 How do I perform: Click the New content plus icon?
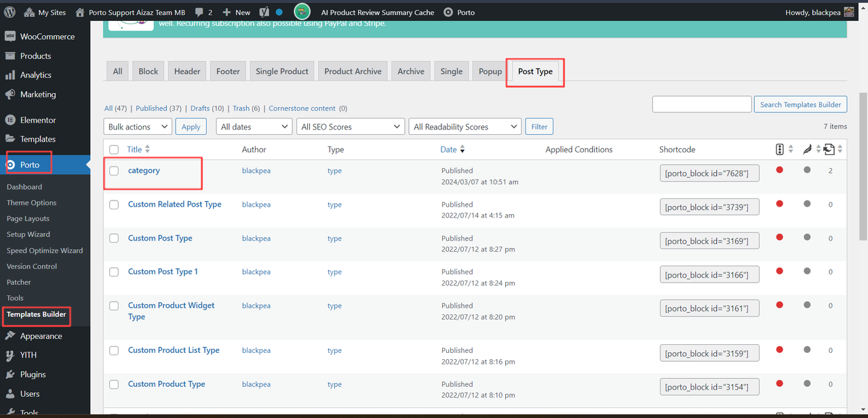coord(226,12)
